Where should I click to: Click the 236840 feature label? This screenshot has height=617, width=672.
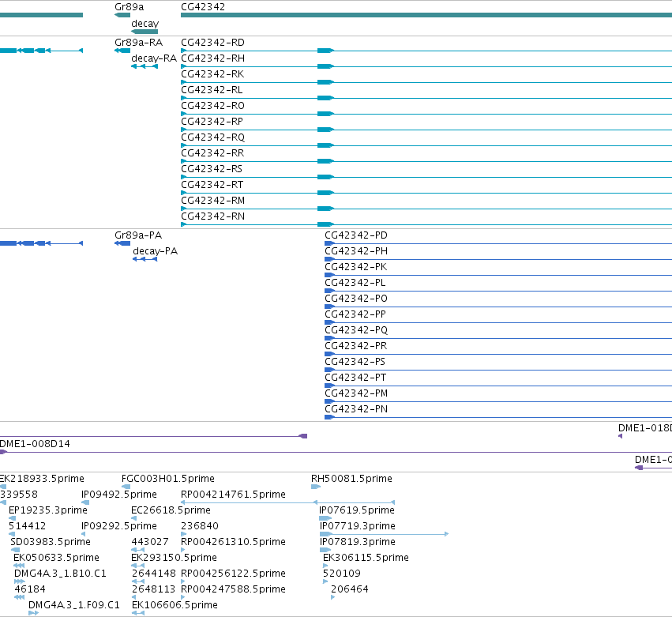(x=200, y=526)
